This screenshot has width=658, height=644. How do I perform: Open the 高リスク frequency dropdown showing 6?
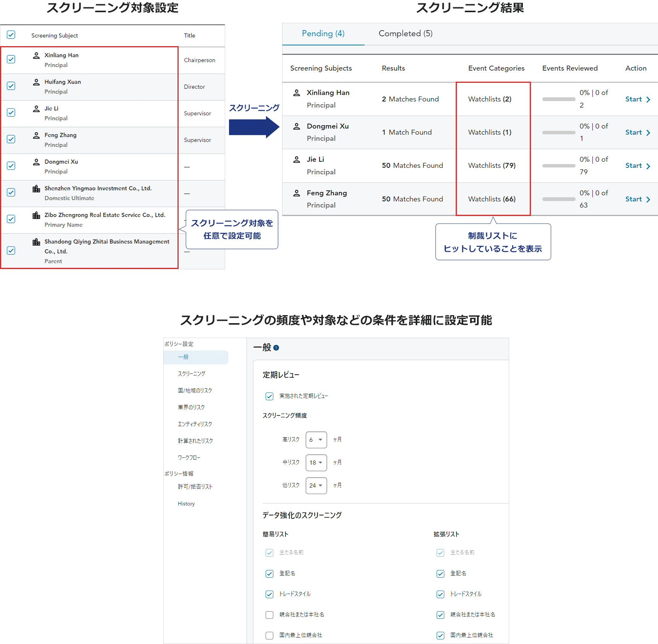pos(316,440)
